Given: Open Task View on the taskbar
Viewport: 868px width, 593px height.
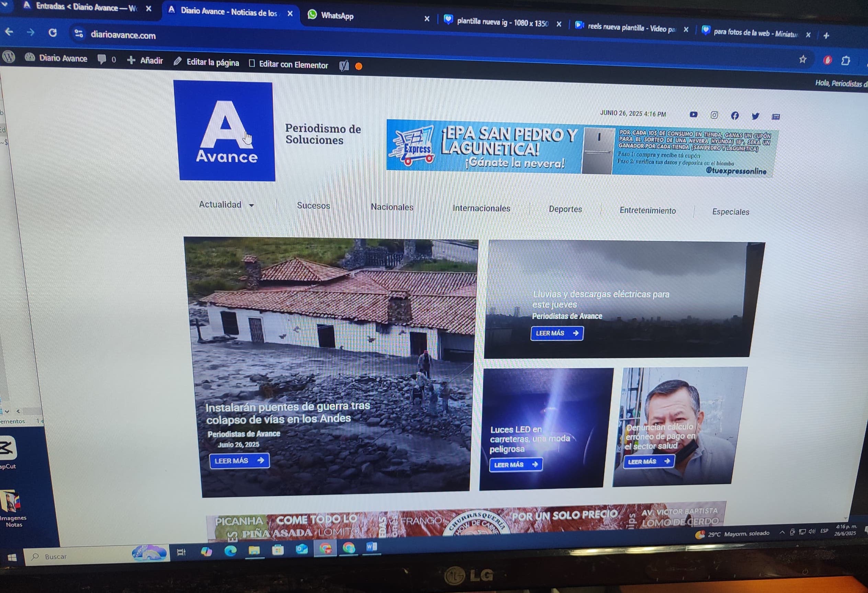Looking at the screenshot, I should 181,552.
